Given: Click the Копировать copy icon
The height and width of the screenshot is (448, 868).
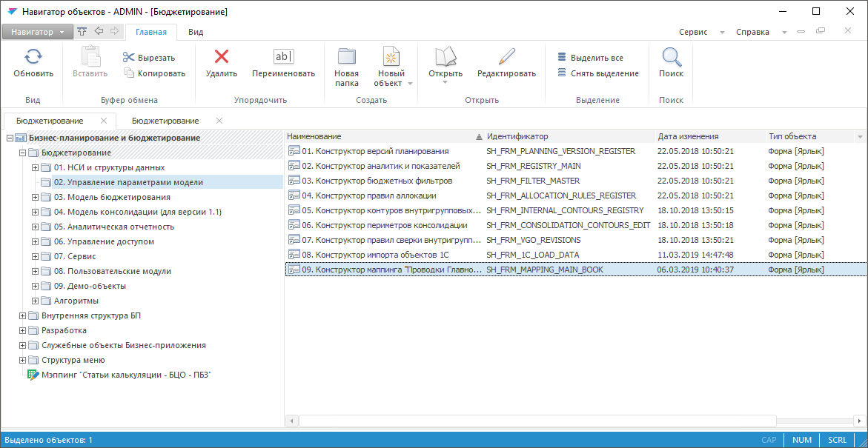Looking at the screenshot, I should [x=128, y=73].
